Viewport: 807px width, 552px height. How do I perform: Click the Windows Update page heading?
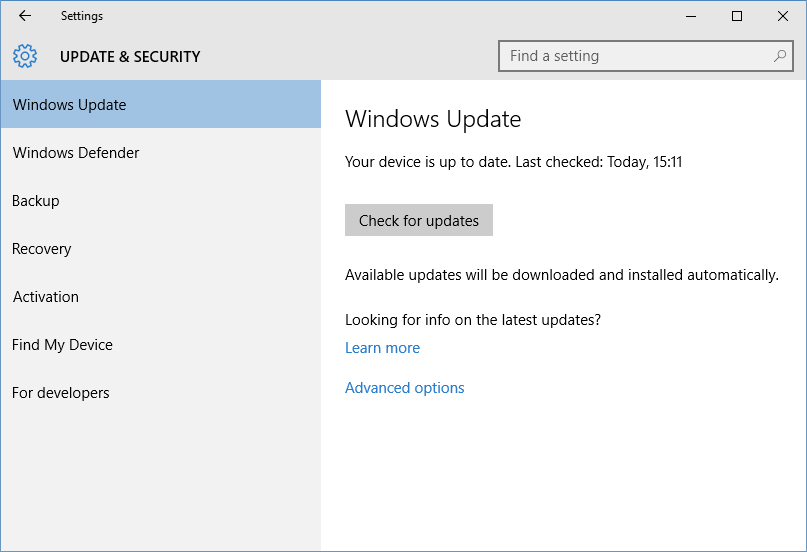tap(433, 119)
